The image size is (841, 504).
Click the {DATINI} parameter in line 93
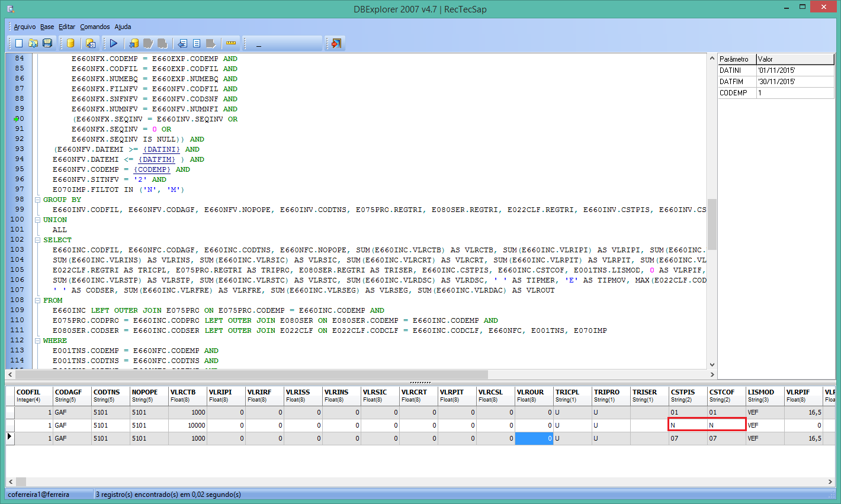click(x=162, y=149)
